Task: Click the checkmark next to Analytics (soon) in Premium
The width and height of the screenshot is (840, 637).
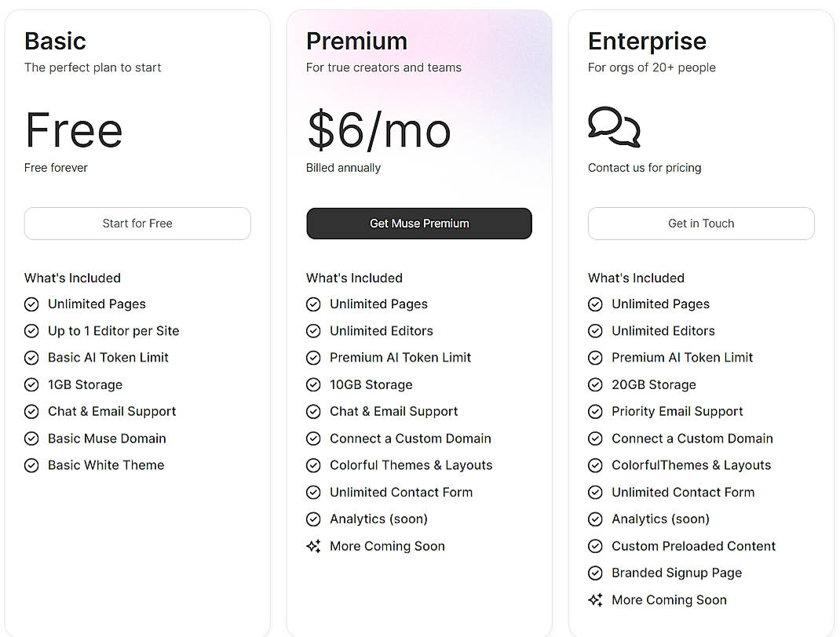Action: tap(313, 519)
